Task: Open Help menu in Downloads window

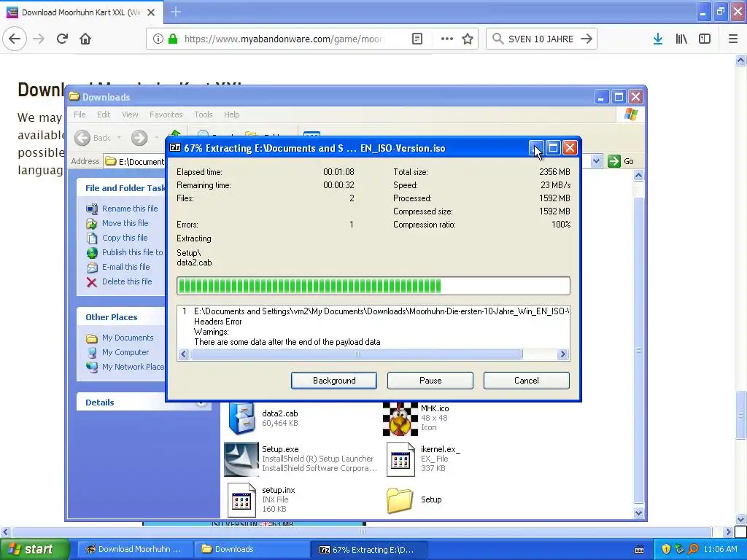Action: pos(231,114)
